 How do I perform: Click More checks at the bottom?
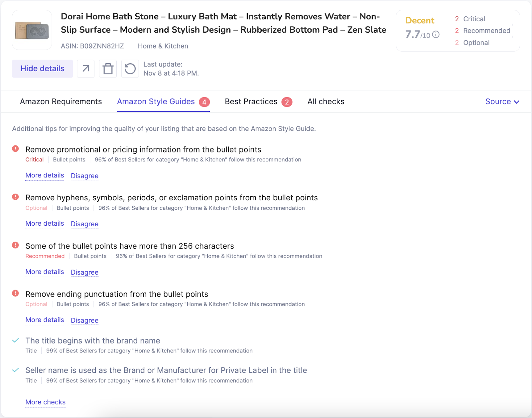(x=45, y=402)
